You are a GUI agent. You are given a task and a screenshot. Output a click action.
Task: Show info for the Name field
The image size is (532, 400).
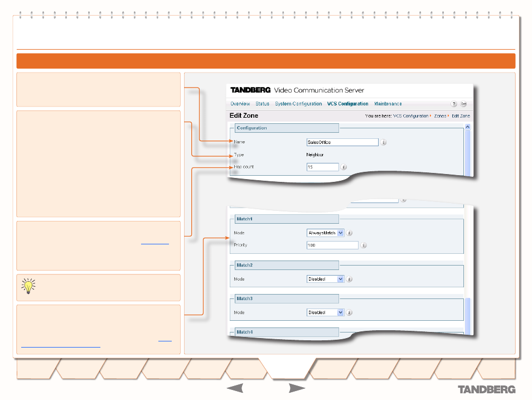tap(384, 142)
